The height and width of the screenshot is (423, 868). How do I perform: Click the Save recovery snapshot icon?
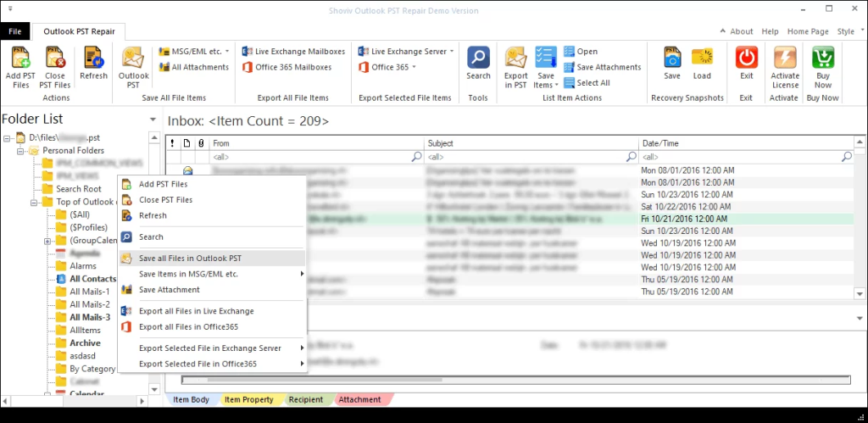tap(672, 59)
